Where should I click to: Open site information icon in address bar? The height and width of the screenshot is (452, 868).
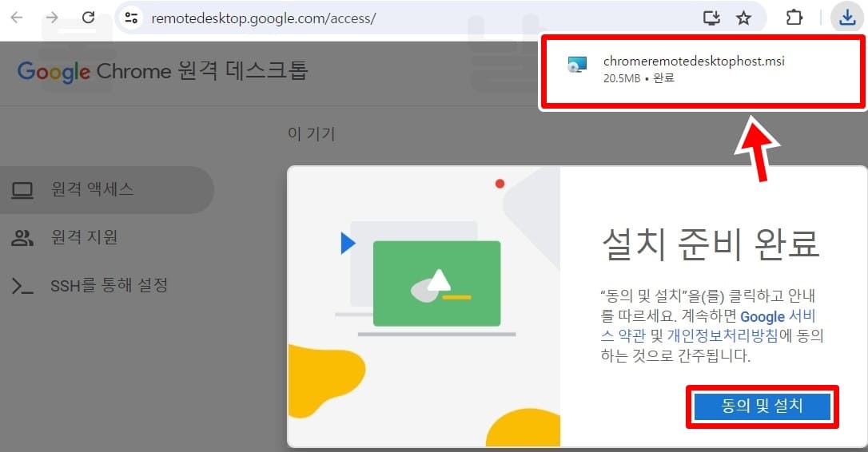[131, 18]
